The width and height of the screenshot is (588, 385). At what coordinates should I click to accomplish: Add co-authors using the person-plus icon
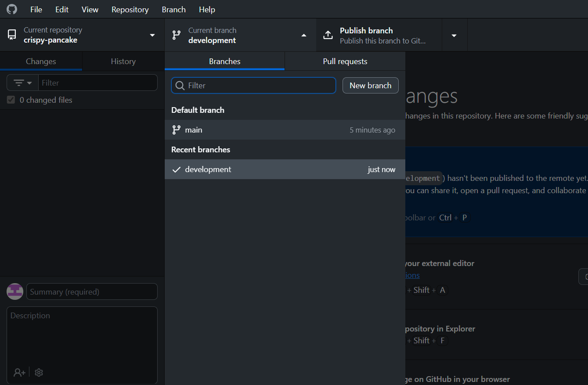[x=19, y=372]
